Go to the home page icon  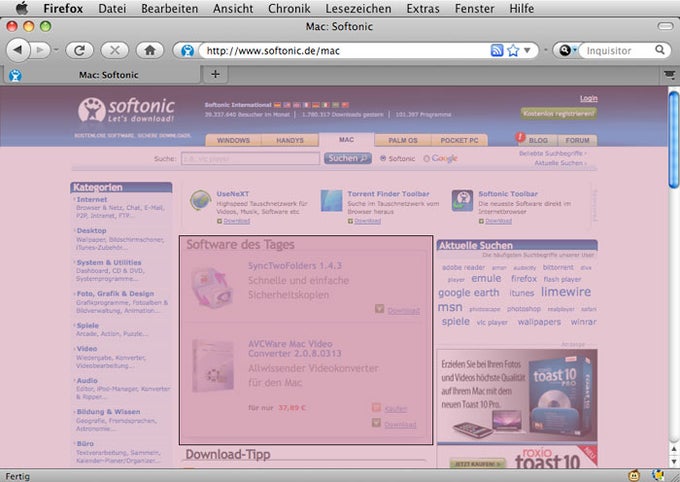150,50
